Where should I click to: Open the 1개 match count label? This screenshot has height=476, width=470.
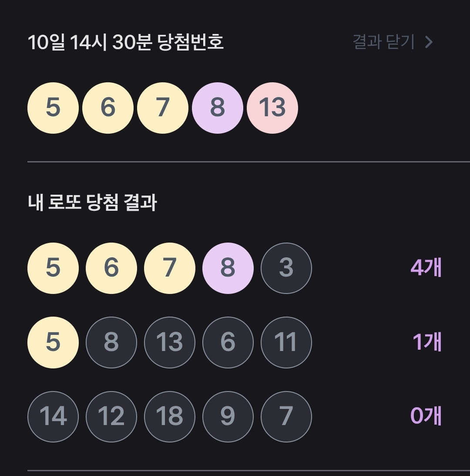(x=427, y=342)
